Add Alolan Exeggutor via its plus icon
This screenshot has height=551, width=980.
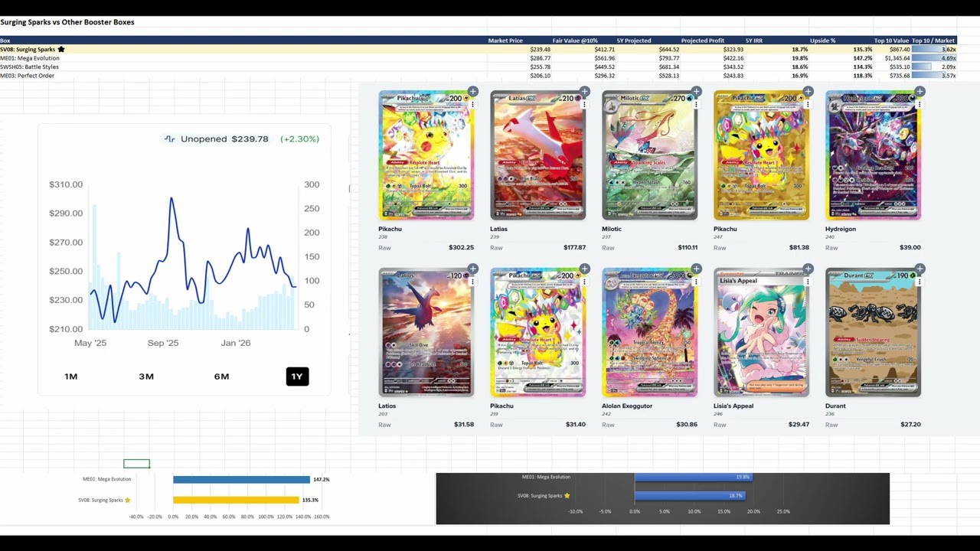(697, 269)
